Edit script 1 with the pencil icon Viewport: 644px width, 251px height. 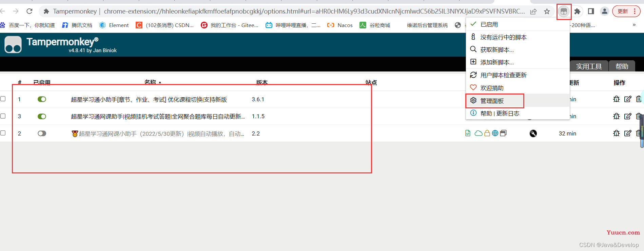point(628,99)
